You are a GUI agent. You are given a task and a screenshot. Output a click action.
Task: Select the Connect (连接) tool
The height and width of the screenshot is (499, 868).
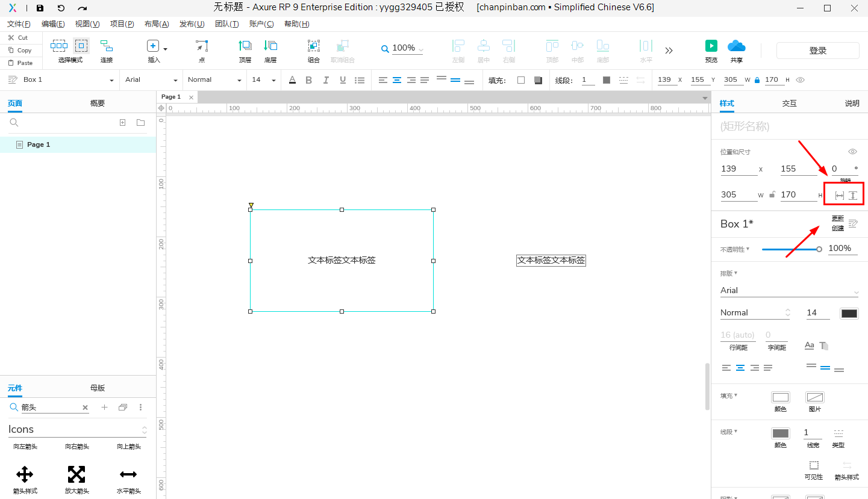tap(107, 46)
